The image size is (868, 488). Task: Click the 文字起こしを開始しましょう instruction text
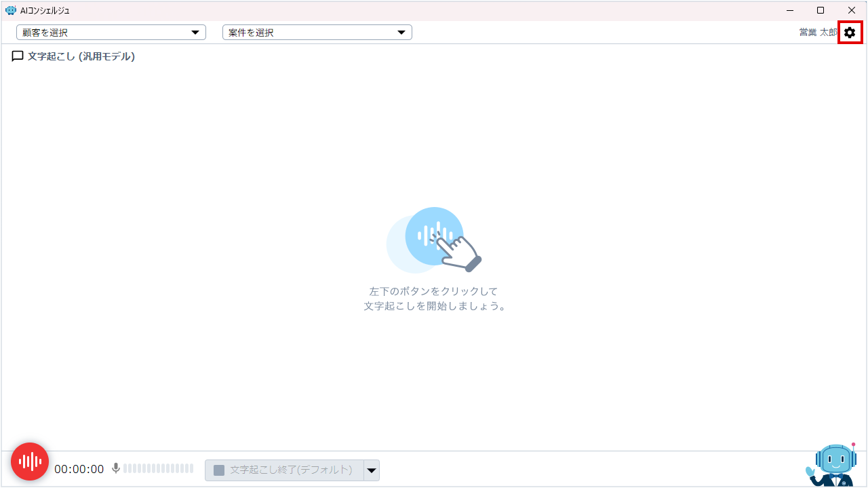[434, 306]
